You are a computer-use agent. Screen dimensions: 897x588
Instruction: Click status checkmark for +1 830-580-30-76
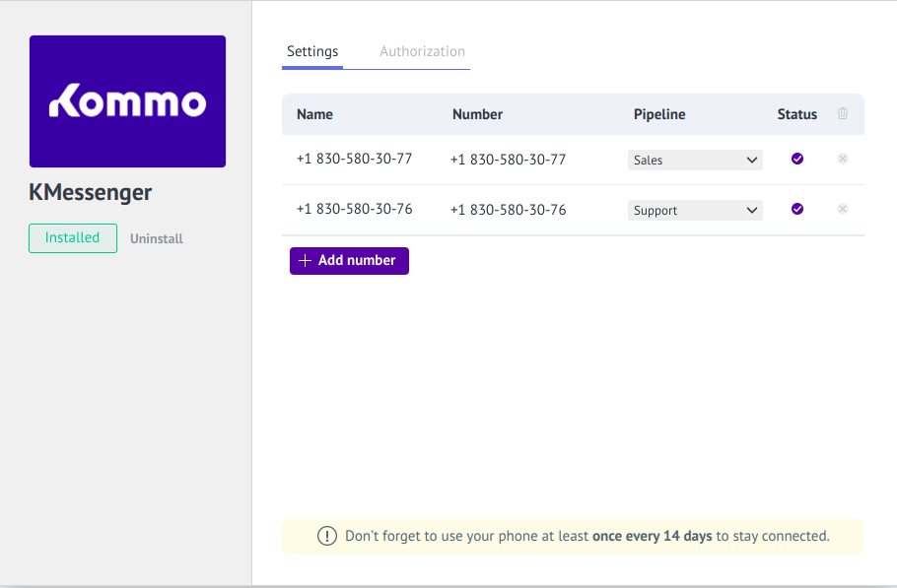pos(797,209)
